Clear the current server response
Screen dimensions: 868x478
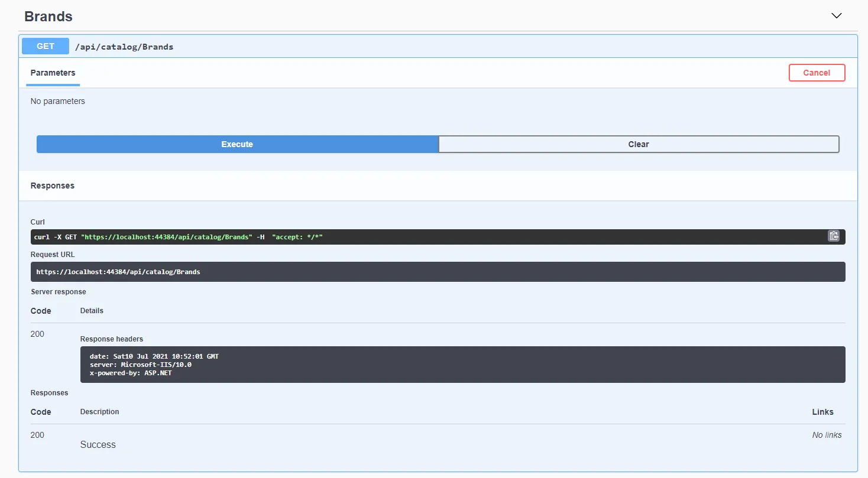tap(639, 144)
